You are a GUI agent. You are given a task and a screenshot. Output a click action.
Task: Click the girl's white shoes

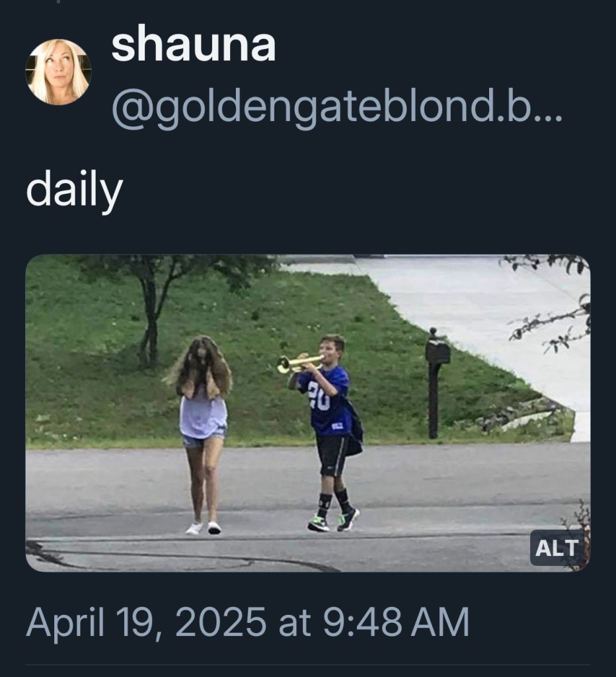point(204,528)
